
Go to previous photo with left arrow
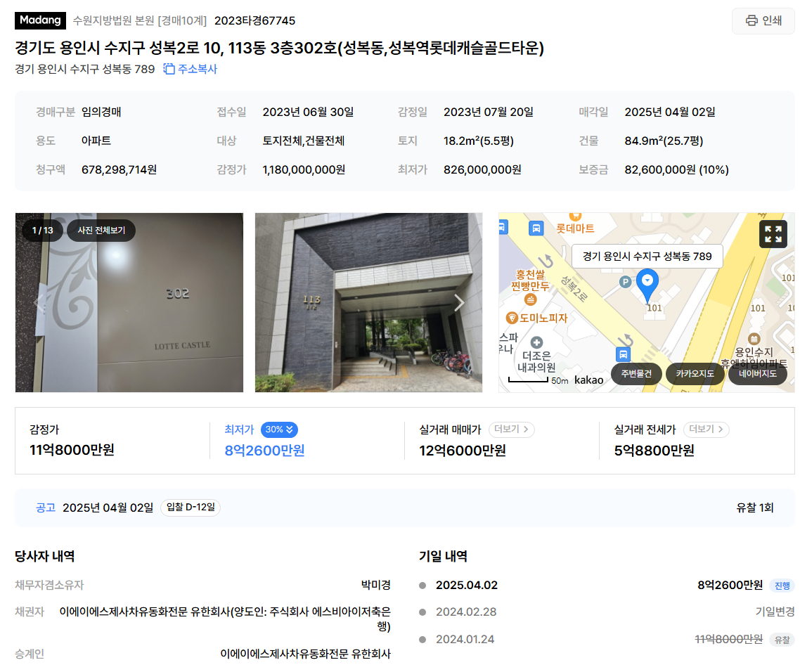click(x=37, y=302)
